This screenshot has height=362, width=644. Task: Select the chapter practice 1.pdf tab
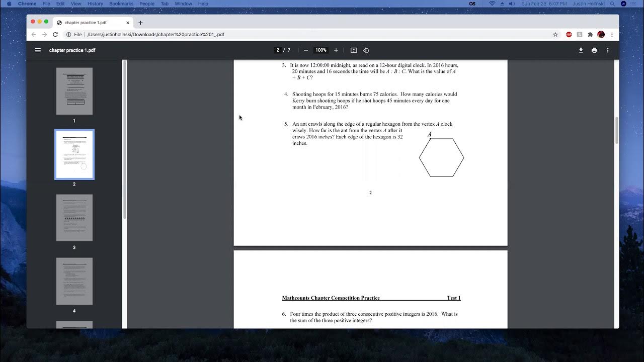coord(92,23)
